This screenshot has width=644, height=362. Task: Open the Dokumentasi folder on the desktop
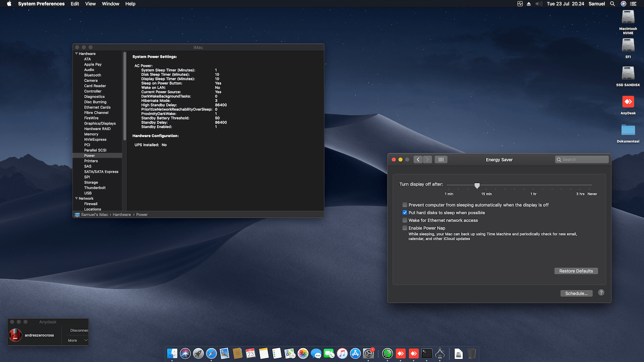628,130
